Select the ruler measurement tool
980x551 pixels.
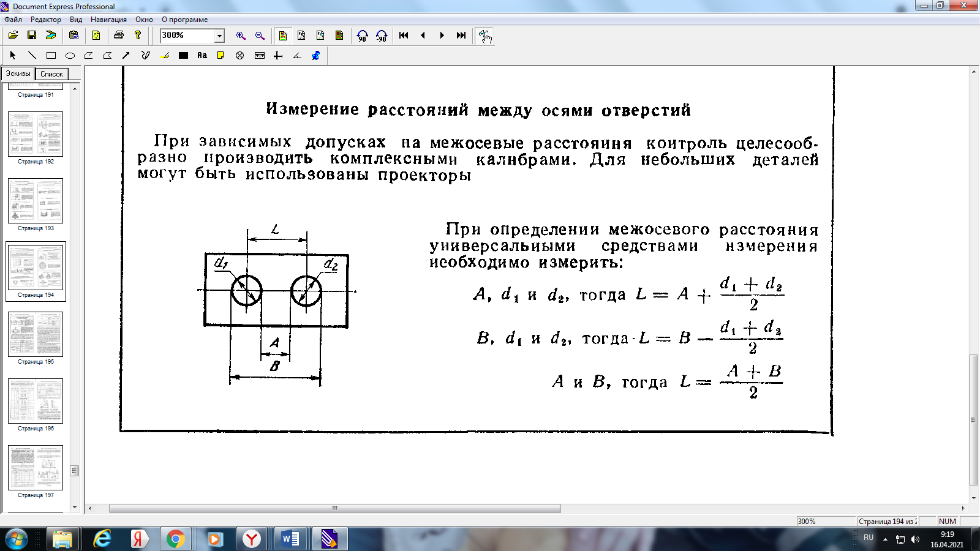click(260, 56)
